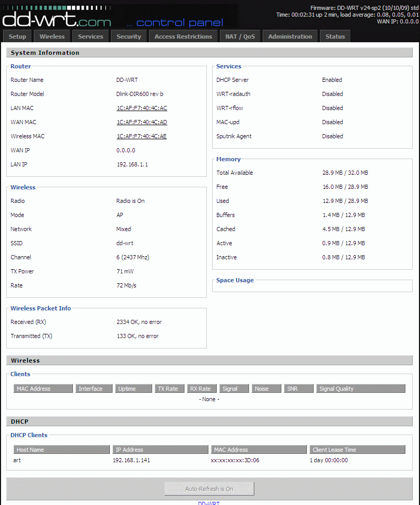Screen dimensions: 420x505
Task: Select the DHCP Server Enabled status
Action: (332, 80)
